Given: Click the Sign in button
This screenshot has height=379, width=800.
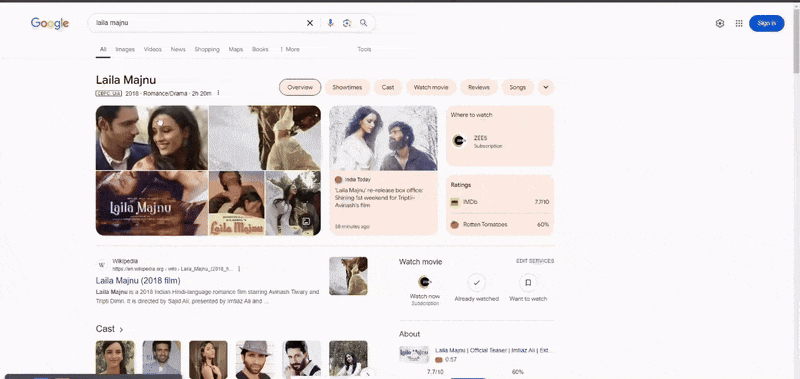Looking at the screenshot, I should click(766, 23).
